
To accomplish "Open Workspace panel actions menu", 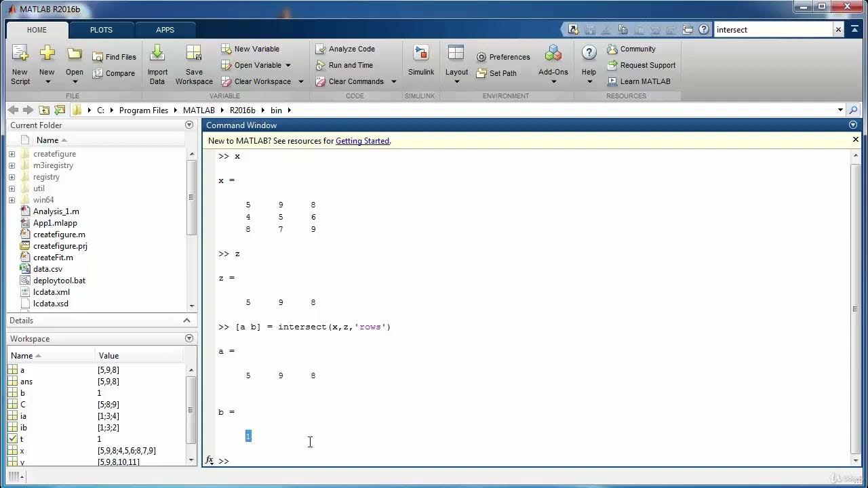I will tap(189, 338).
